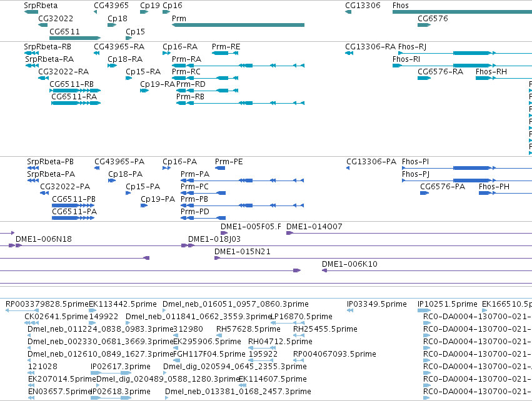This screenshot has width=532, height=401.
Task: Click EST label 'RP003379828.5prime'
Action: point(47,304)
